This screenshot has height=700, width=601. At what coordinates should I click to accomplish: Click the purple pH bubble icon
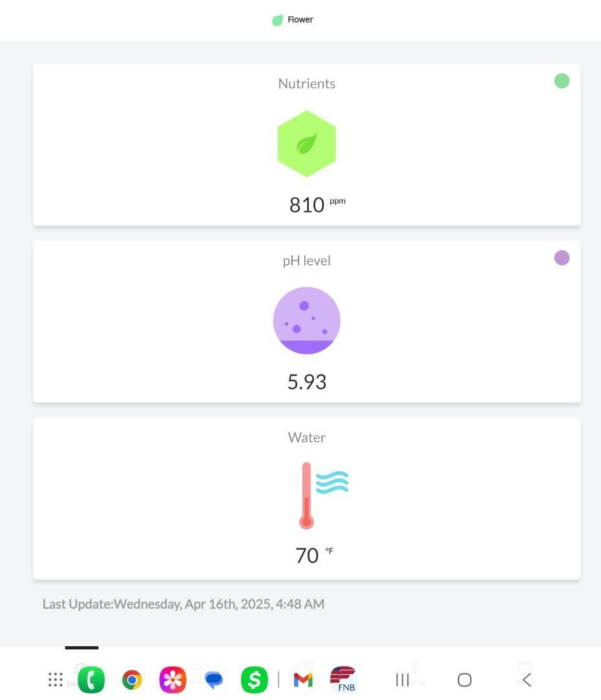(x=306, y=320)
